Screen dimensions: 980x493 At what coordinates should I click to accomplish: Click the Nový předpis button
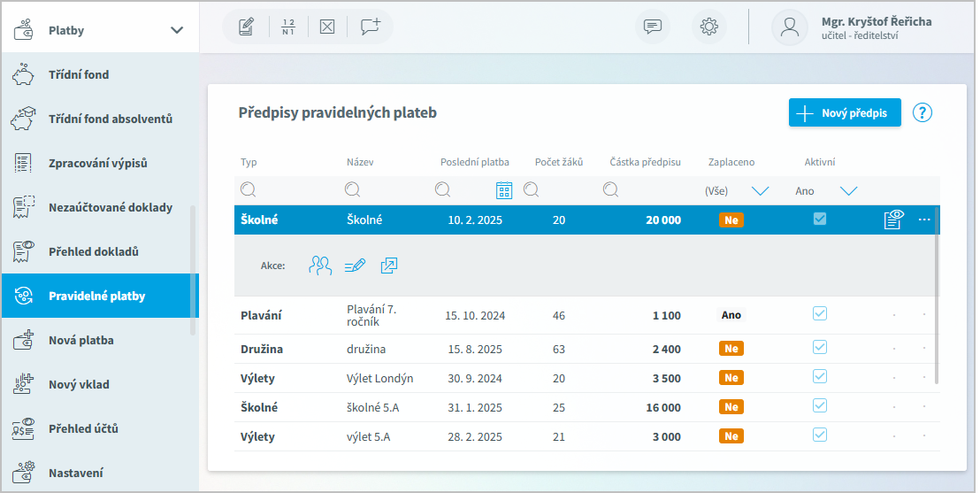(845, 113)
